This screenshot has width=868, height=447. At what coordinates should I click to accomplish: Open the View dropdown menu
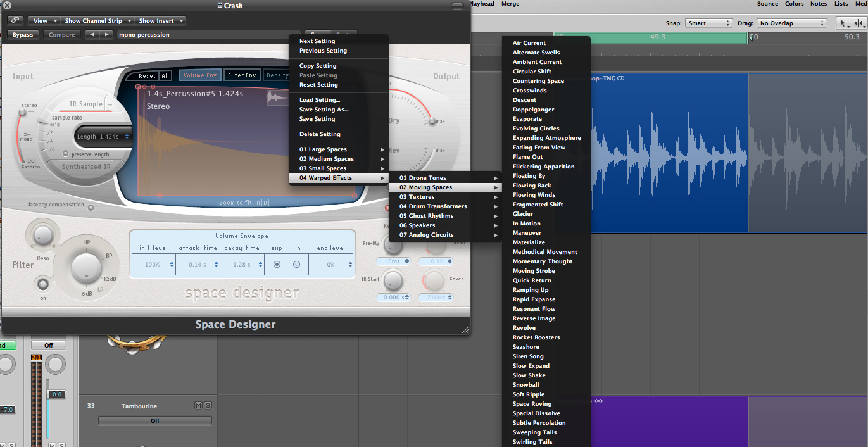pos(44,21)
